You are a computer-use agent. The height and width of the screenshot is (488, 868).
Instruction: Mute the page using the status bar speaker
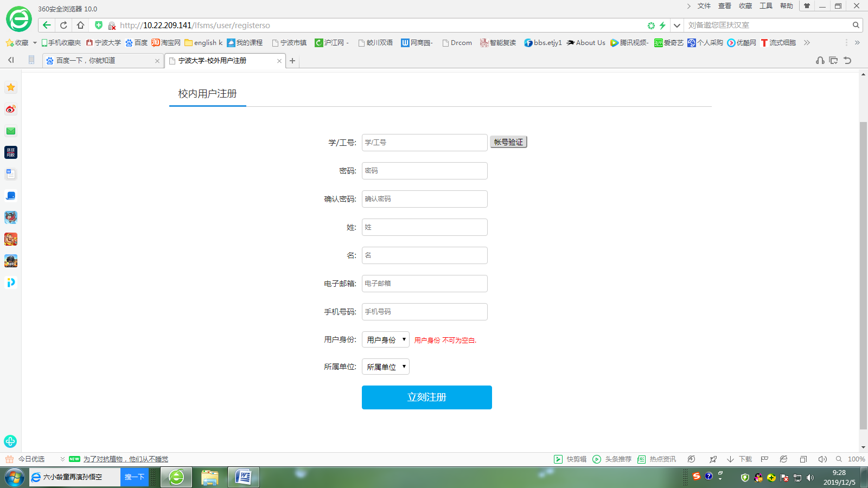click(x=822, y=459)
